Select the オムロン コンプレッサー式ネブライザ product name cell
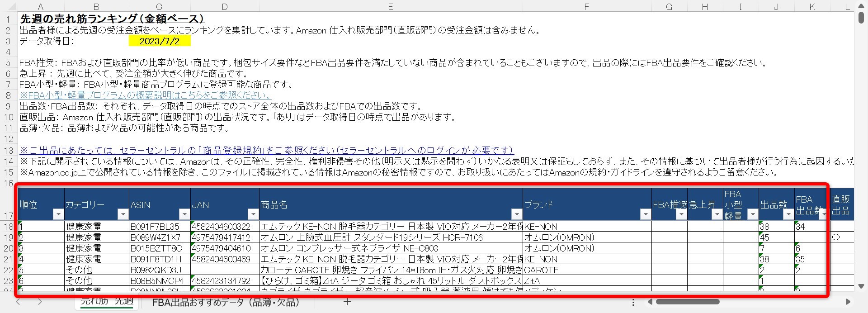The width and height of the screenshot is (868, 313). (x=391, y=248)
